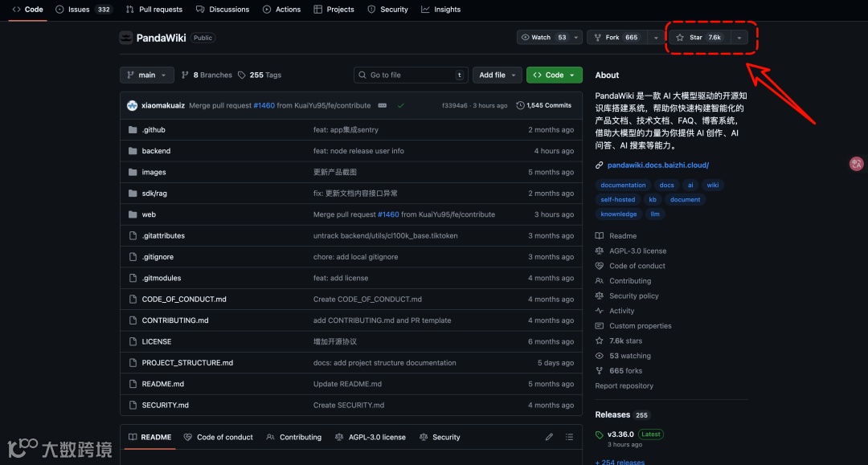
Task: Select the Insights tab
Action: click(x=440, y=10)
